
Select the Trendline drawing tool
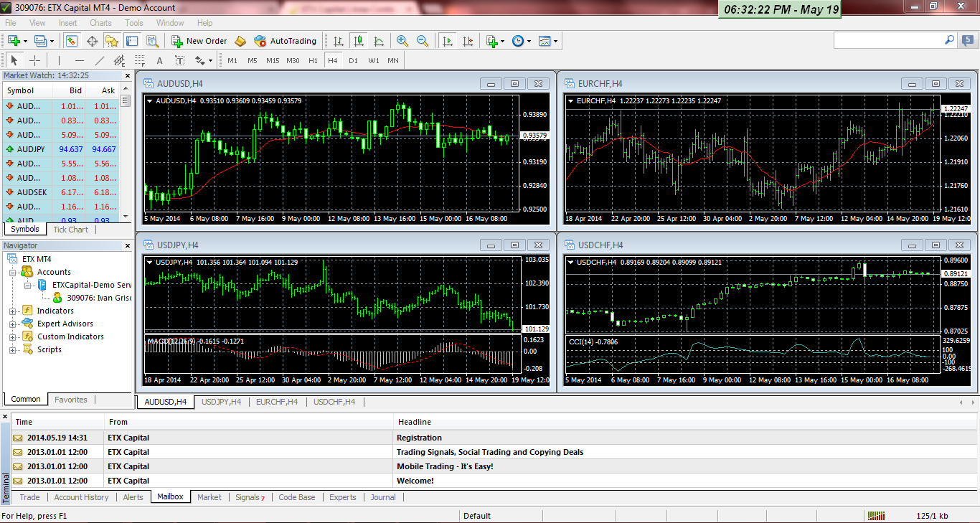point(99,60)
